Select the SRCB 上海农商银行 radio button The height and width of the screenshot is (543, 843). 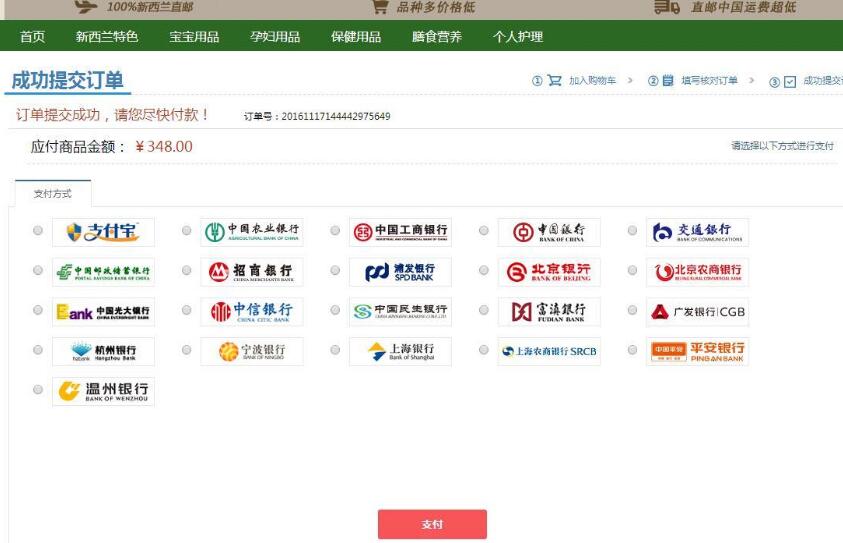(484, 350)
